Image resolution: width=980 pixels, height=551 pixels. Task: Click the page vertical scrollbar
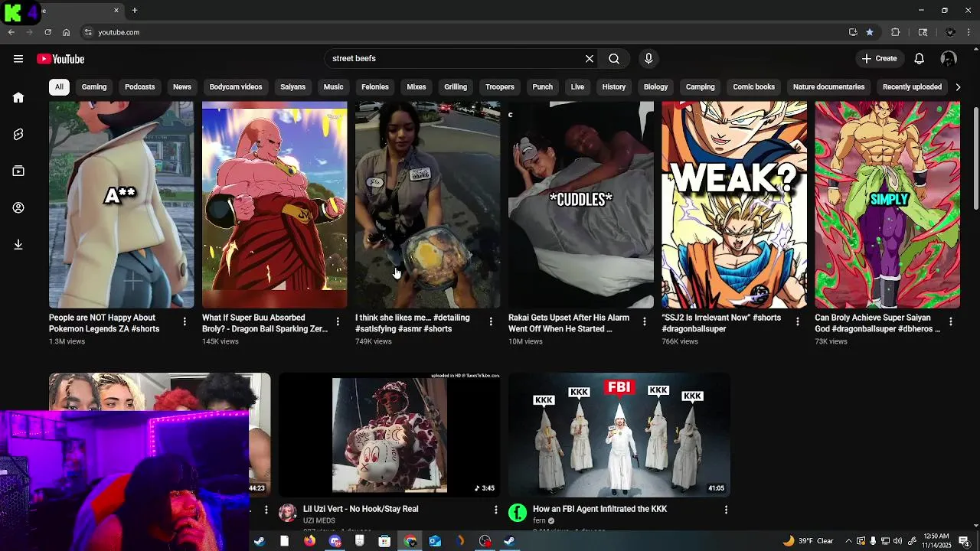coord(975,158)
